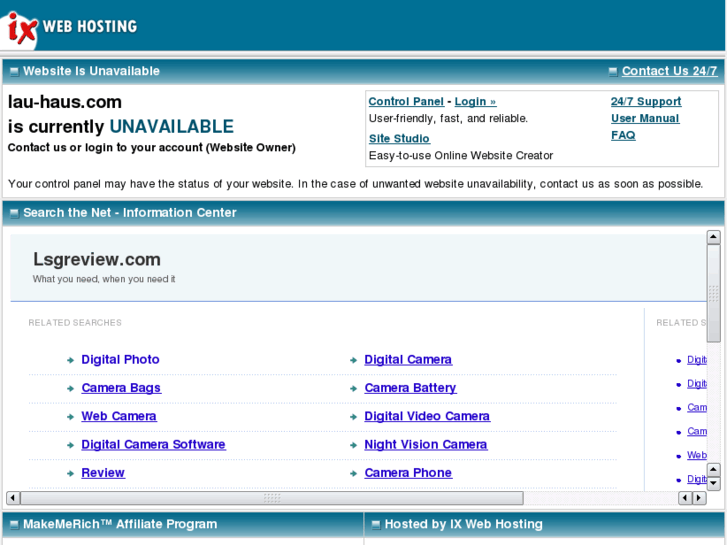
Task: Click the vertical scrollbar thumb of search frame
Action: (x=713, y=293)
